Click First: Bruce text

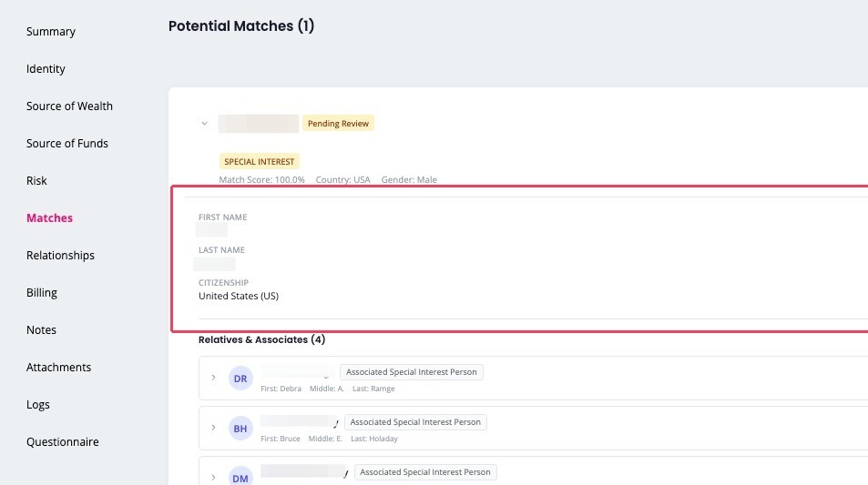[281, 439]
